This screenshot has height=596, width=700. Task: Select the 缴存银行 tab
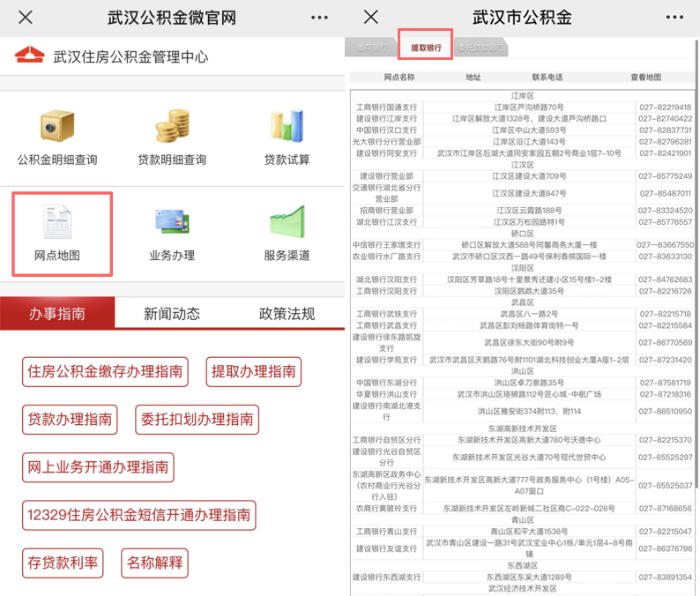click(371, 48)
